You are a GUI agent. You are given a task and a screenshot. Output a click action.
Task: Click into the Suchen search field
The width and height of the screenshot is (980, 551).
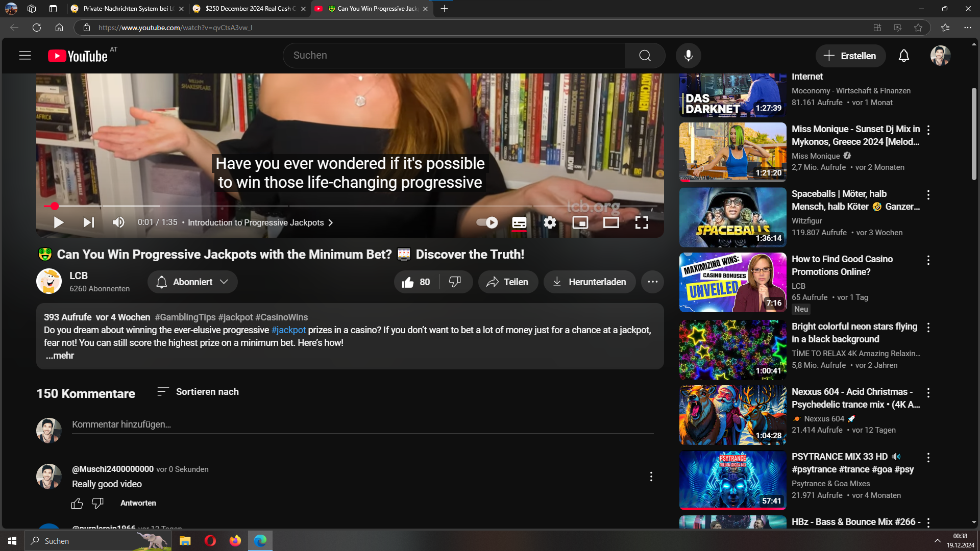(x=454, y=56)
